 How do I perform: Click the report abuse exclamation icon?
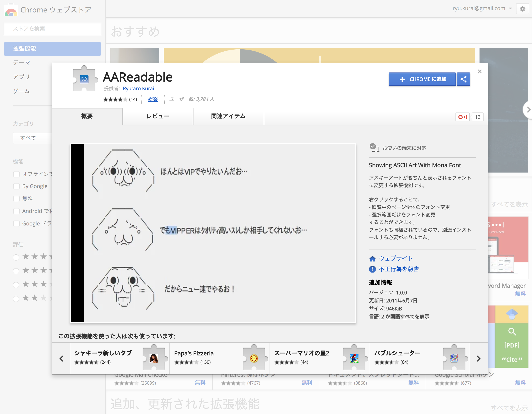tap(372, 269)
